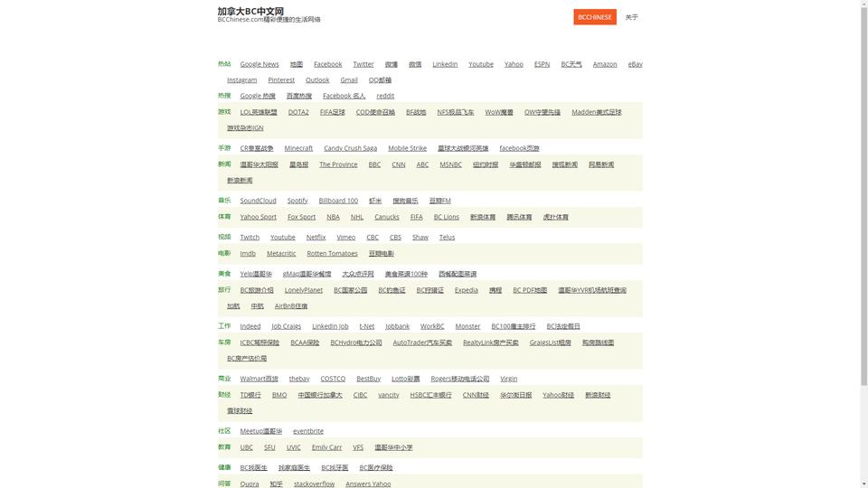
Task: Open the eBay link
Action: point(635,64)
